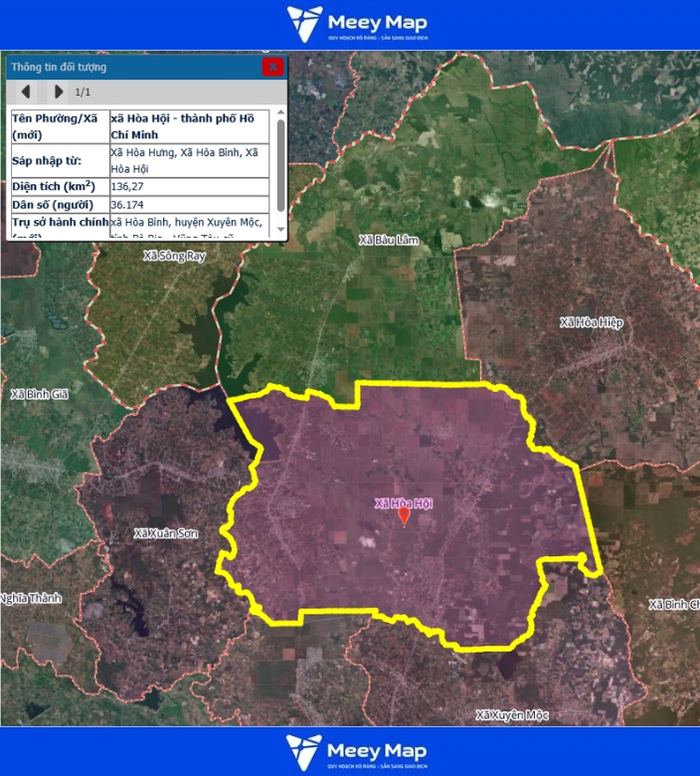
Task: Click the red map pin on Xã Hòa Hội
Action: click(x=404, y=516)
